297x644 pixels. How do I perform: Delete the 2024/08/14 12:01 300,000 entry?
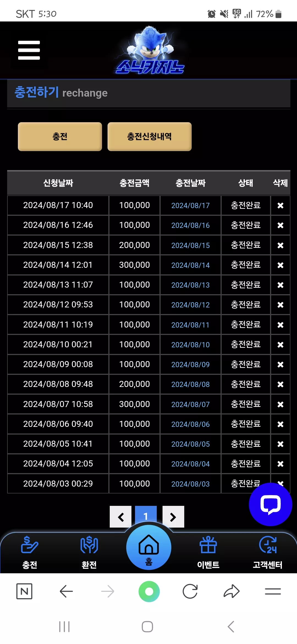click(x=280, y=265)
